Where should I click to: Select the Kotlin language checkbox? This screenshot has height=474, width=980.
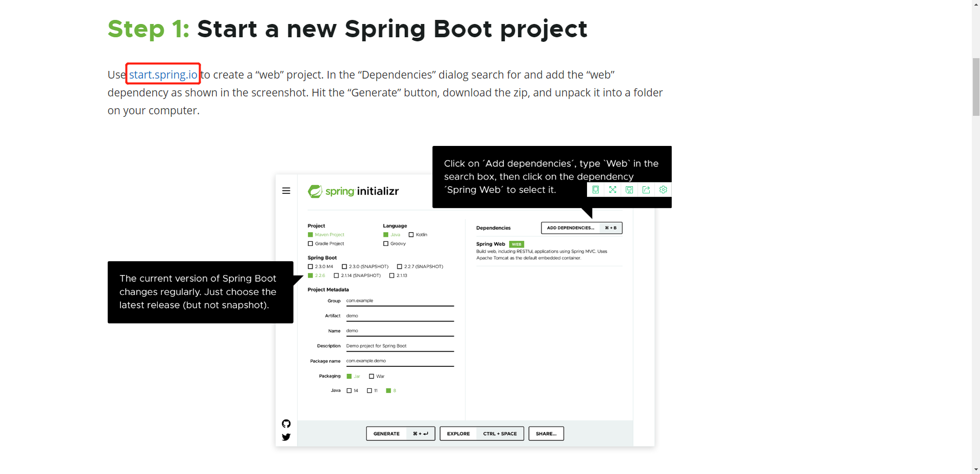[x=411, y=235]
